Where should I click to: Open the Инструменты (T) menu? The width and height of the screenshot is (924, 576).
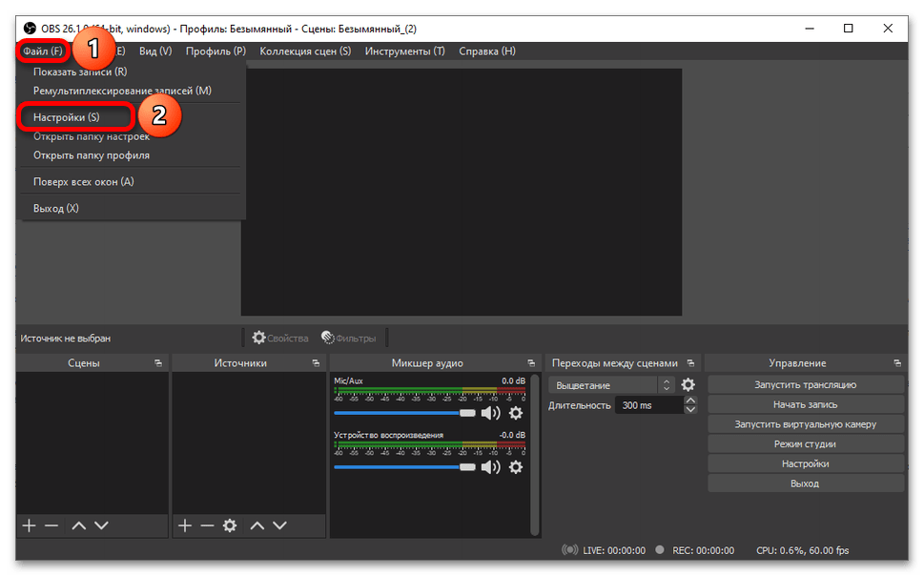click(x=405, y=51)
